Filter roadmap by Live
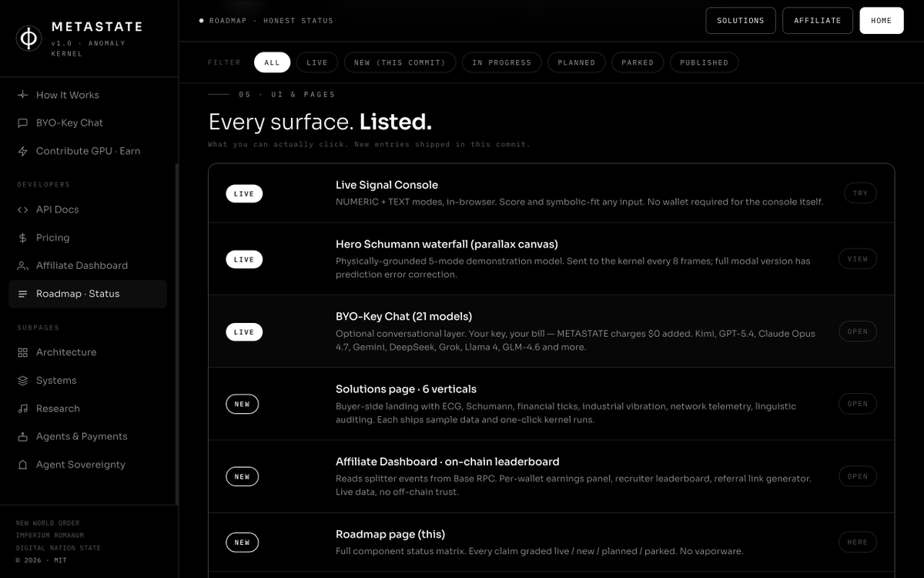The width and height of the screenshot is (924, 578). coord(317,62)
